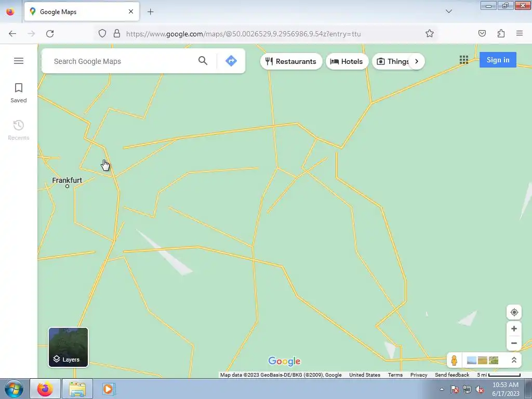Screen dimensions: 532x399
Task: Show more category chips with arrow
Action: [x=417, y=61]
